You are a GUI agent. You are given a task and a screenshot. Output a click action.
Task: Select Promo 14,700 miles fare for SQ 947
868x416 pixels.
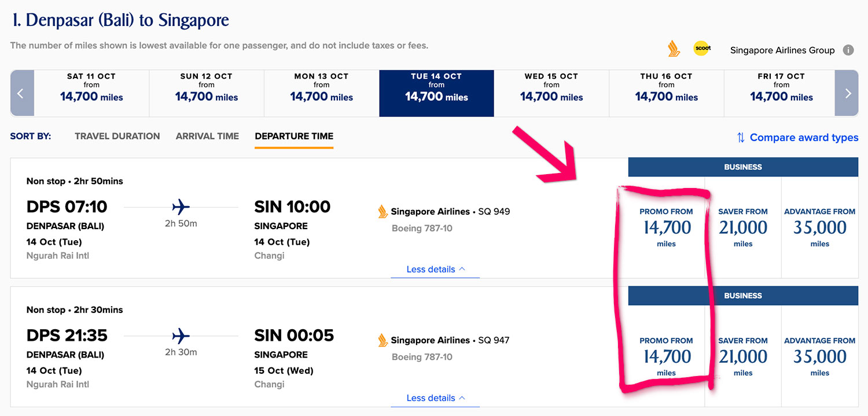pos(666,356)
